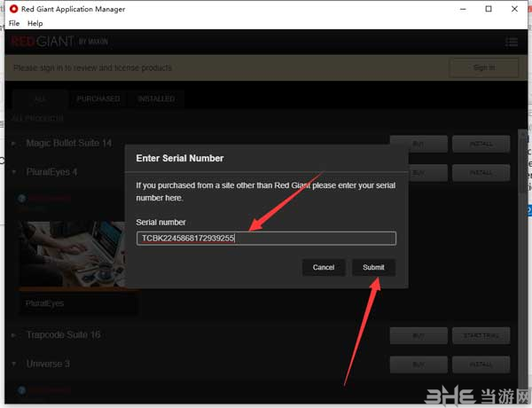This screenshot has height=408, width=532.
Task: Click the Red Giant title bar app icon
Action: tap(13, 9)
